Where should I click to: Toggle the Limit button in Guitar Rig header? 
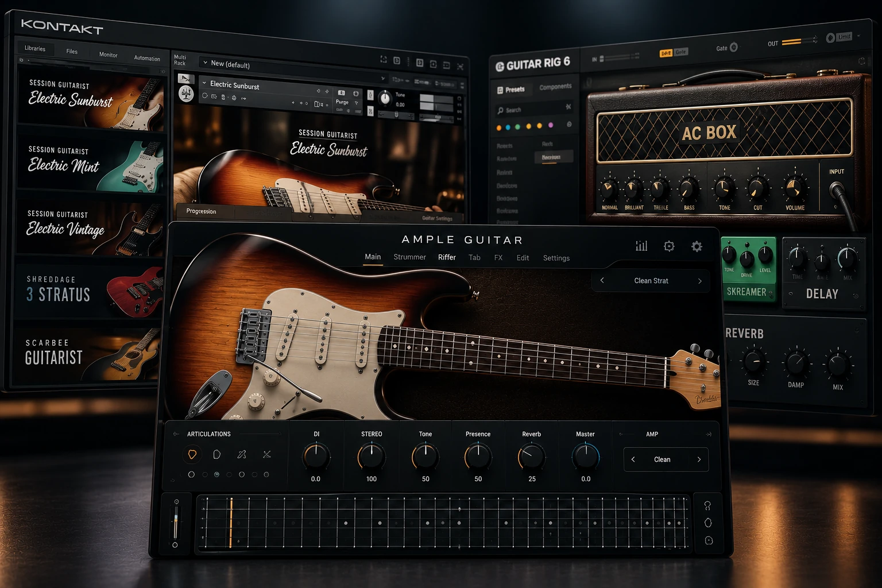click(x=844, y=37)
